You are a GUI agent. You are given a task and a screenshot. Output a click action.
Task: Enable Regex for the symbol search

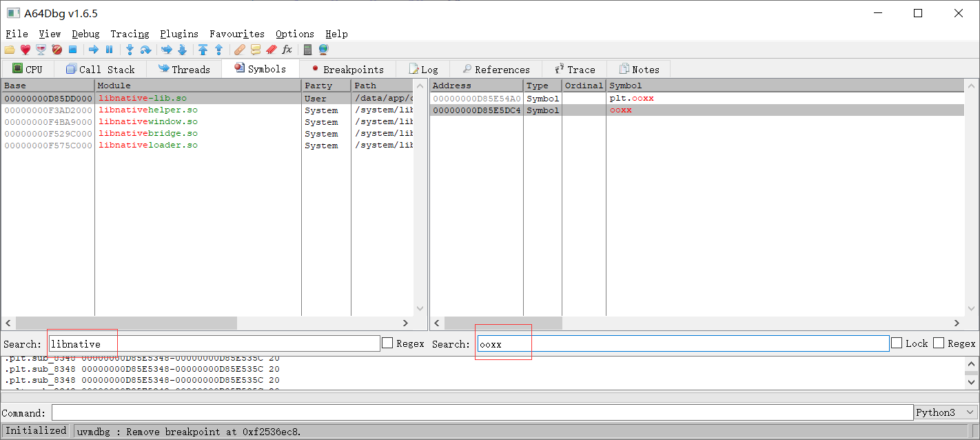pos(939,343)
